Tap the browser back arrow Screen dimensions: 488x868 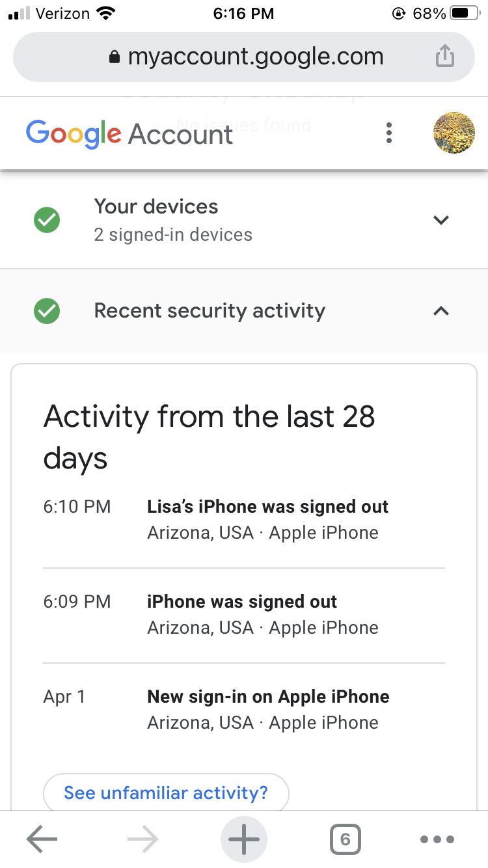click(x=42, y=839)
